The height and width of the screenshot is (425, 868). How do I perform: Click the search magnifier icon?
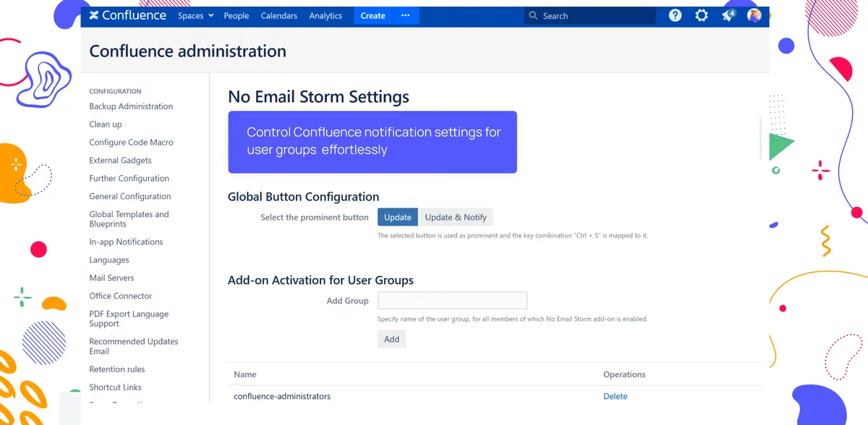click(534, 15)
